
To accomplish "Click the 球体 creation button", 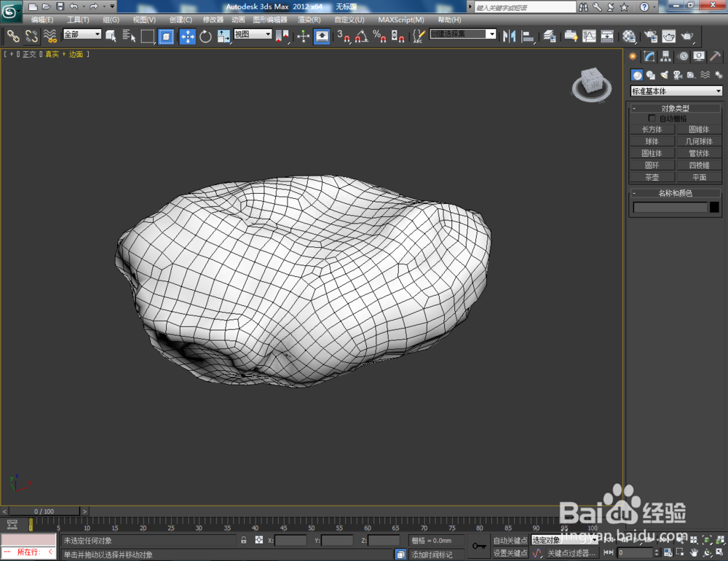I will coord(652,141).
